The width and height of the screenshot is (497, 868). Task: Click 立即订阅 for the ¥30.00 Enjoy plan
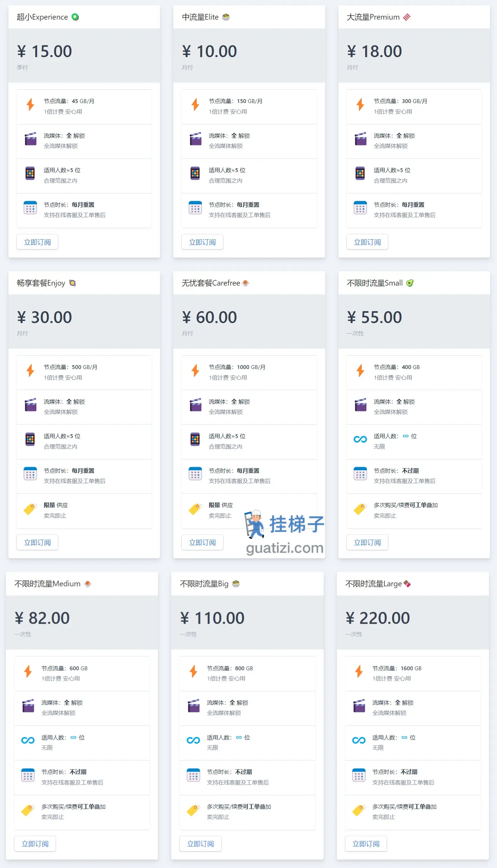pos(37,542)
